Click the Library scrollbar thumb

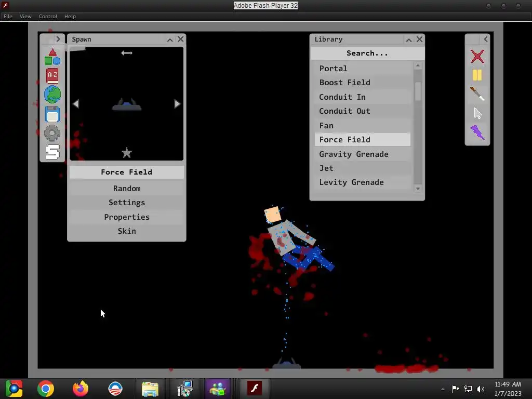click(418, 91)
